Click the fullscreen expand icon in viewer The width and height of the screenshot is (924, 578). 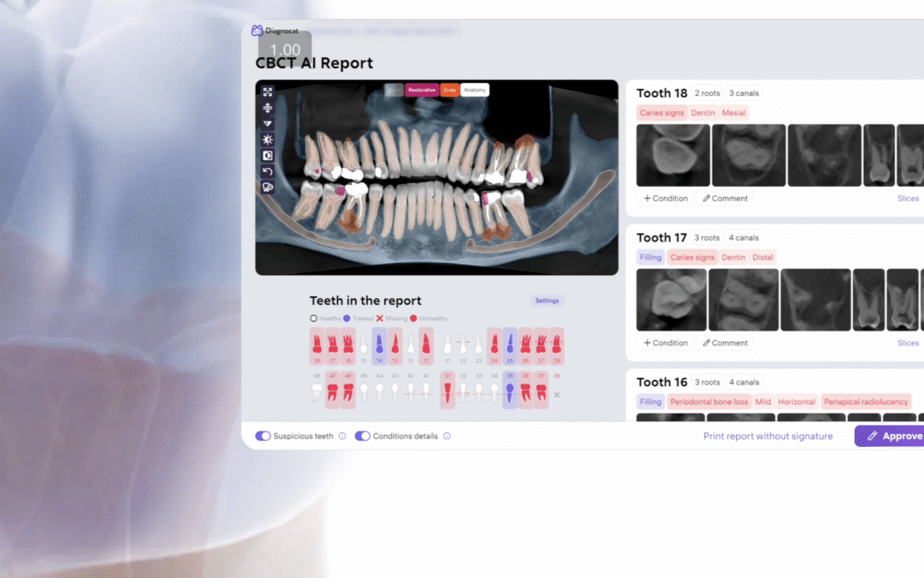[x=268, y=92]
